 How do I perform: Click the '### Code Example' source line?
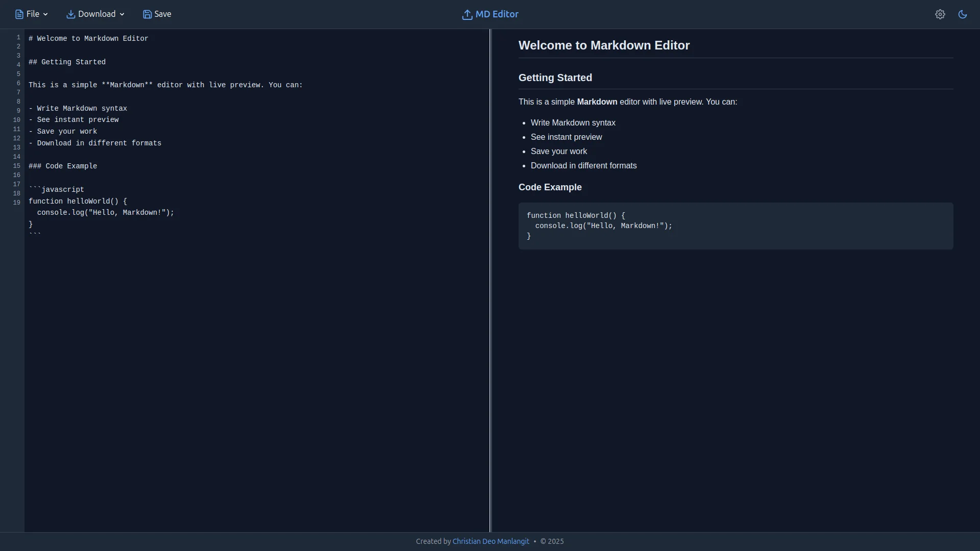[63, 166]
